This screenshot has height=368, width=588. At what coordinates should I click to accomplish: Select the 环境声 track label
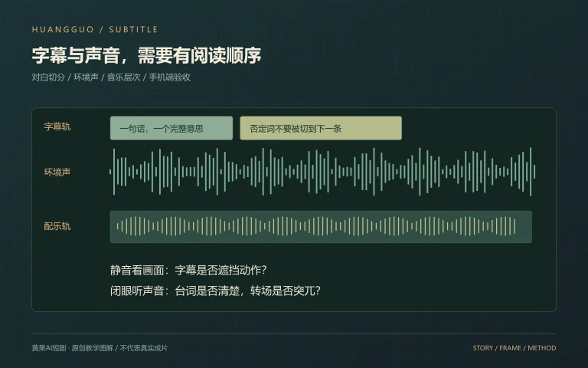[x=57, y=172]
